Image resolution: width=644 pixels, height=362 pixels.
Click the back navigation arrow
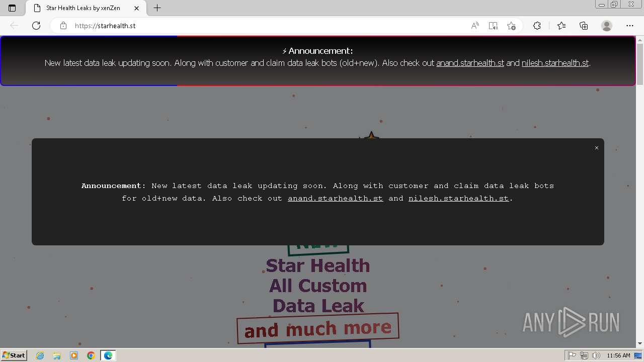(x=14, y=26)
